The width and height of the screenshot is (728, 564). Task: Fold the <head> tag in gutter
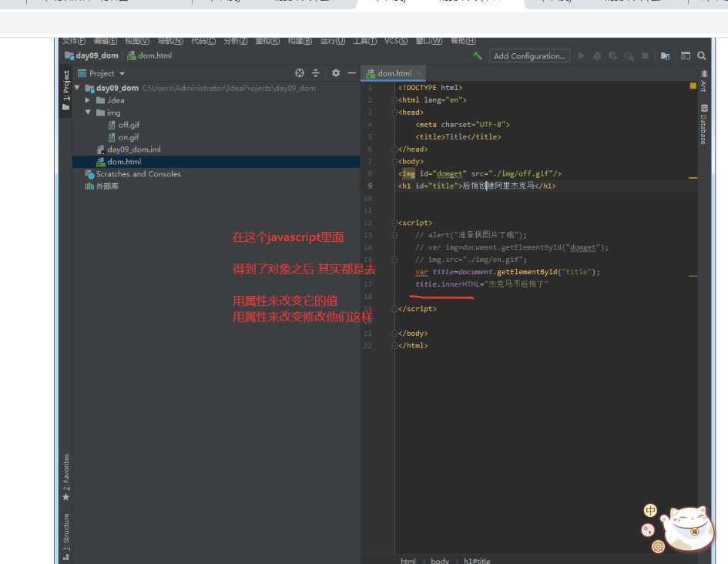395,112
